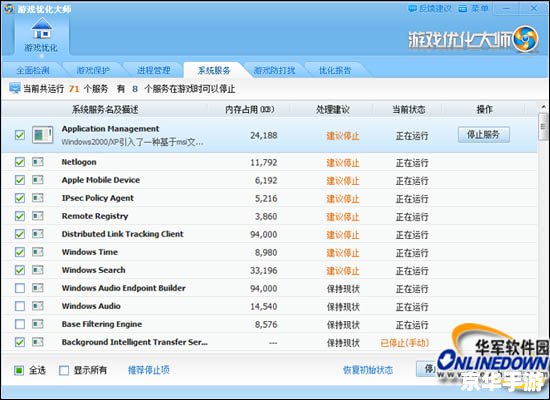
Task: Uncheck the Windows Time checkbox
Action: pyautogui.click(x=20, y=252)
